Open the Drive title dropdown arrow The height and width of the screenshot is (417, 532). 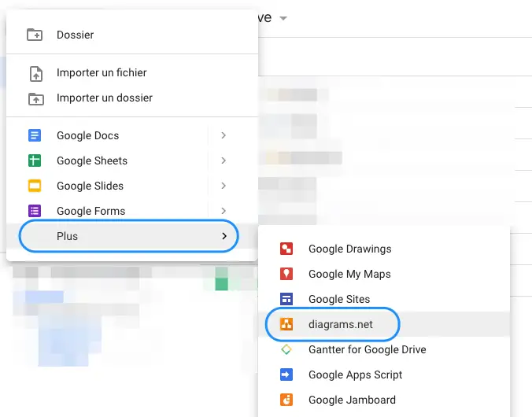283,18
